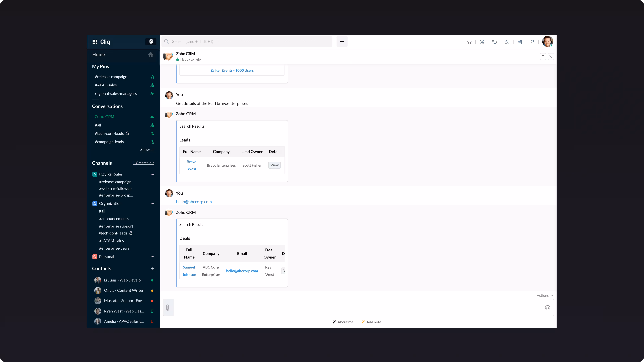The height and width of the screenshot is (362, 644).
Task: Toggle chat notification bell in Zoho CRM header
Action: pos(543,57)
